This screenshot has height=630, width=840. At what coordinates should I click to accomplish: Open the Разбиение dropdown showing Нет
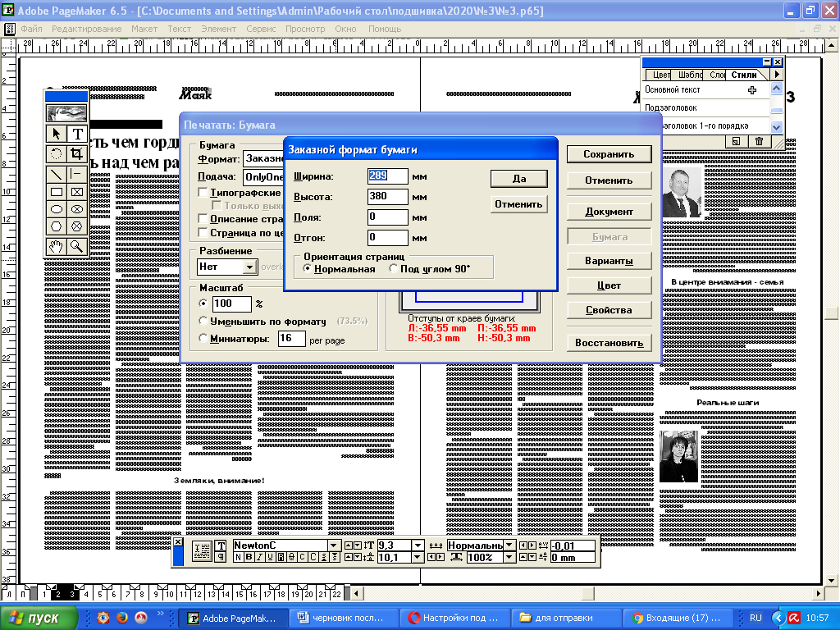point(249,267)
